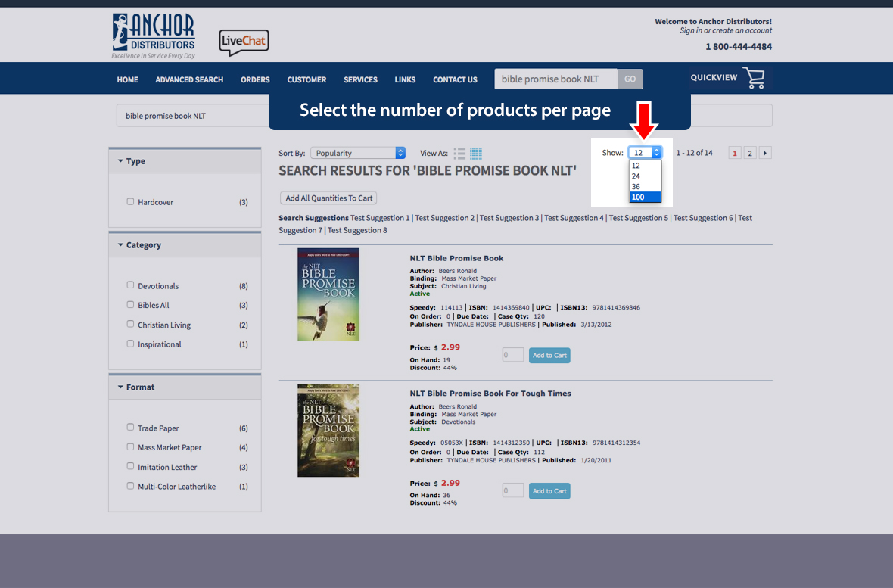
Task: Click the Anchor Distributors logo
Action: pos(153,36)
